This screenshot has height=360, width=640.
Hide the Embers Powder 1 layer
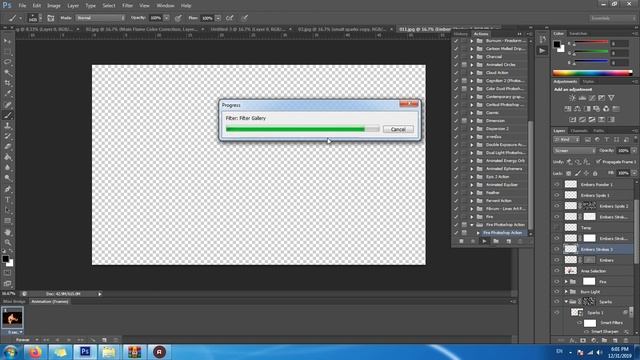(557, 184)
